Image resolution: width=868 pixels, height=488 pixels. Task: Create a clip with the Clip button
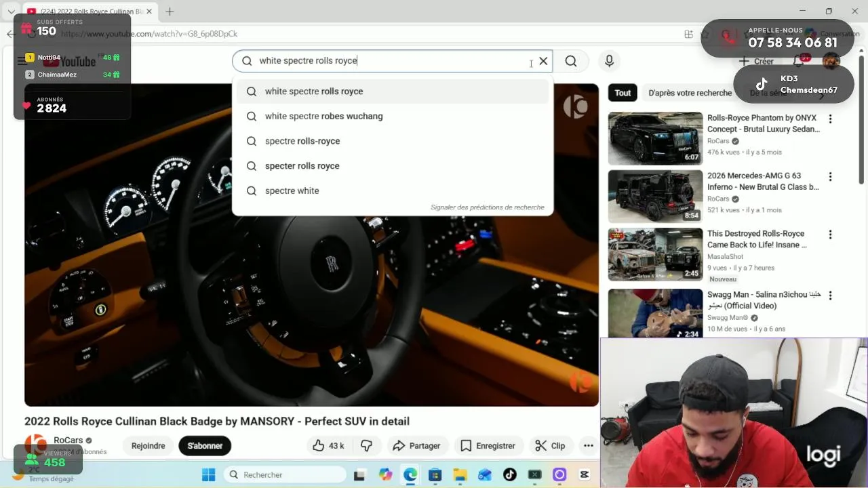550,446
